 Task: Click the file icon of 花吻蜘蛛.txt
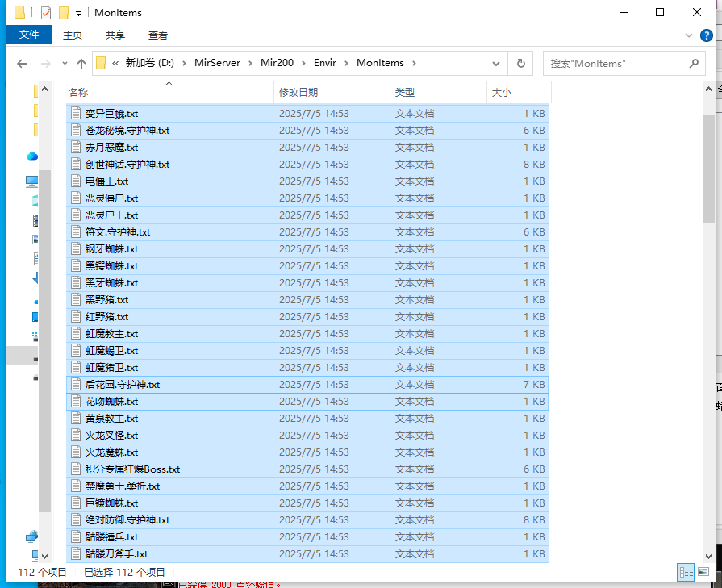pyautogui.click(x=76, y=402)
